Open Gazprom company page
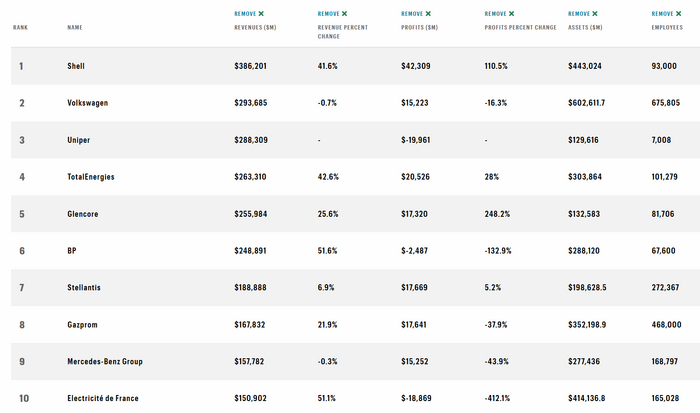Screen dimensions: 700x413 point(83,325)
